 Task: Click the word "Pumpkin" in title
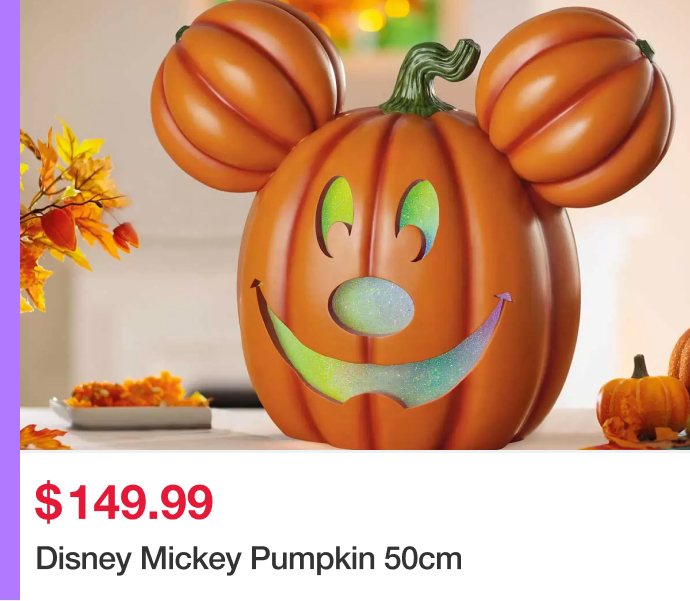click(x=312, y=559)
